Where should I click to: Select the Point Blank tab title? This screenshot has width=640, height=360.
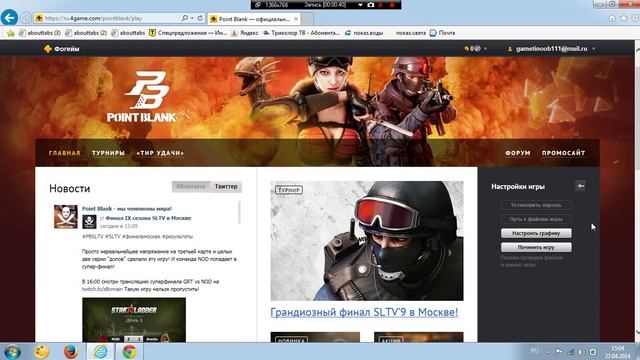(x=254, y=19)
